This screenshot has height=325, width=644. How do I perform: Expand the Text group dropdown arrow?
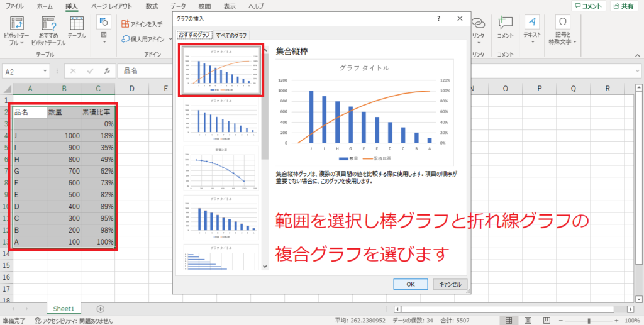pos(532,41)
